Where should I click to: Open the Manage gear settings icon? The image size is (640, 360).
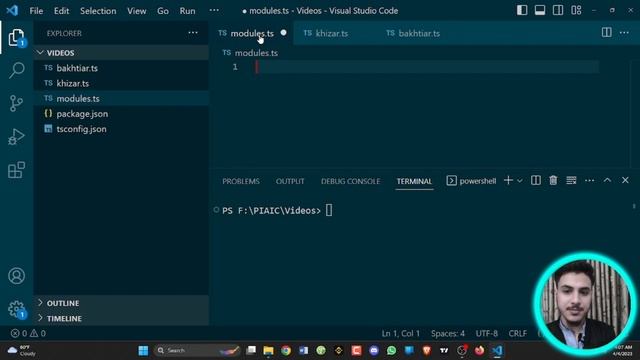[x=16, y=309]
